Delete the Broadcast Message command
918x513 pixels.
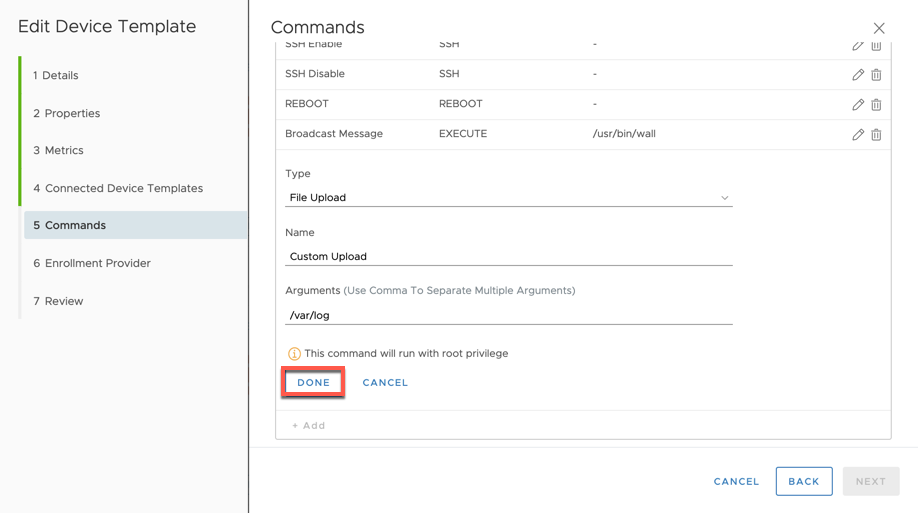click(876, 134)
